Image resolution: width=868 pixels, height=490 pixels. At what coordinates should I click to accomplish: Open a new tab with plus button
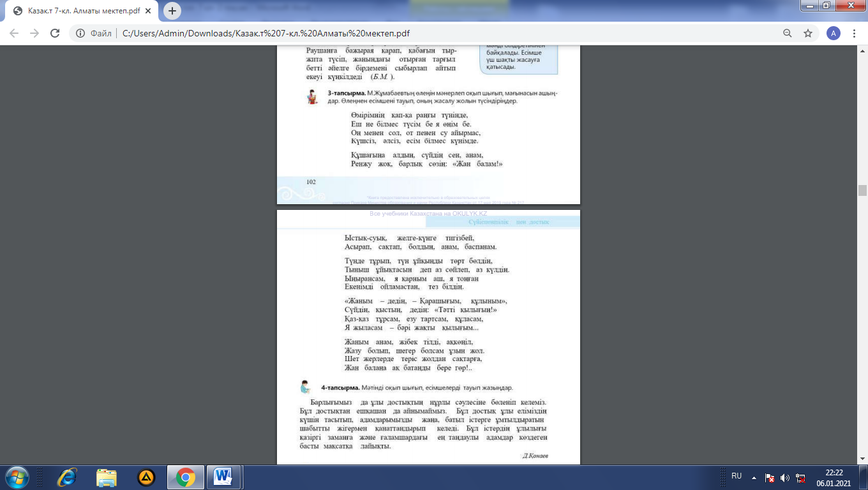click(x=172, y=11)
